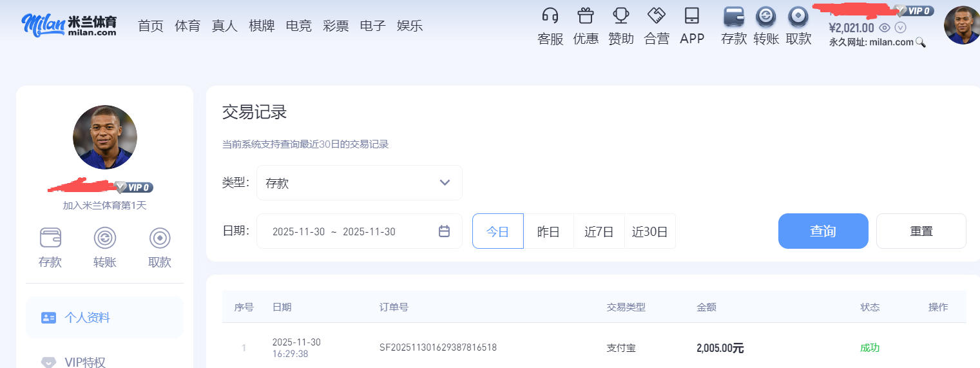This screenshot has height=368, width=980.
Task: Click top bar withdrawal icon (取款)
Action: [798, 16]
